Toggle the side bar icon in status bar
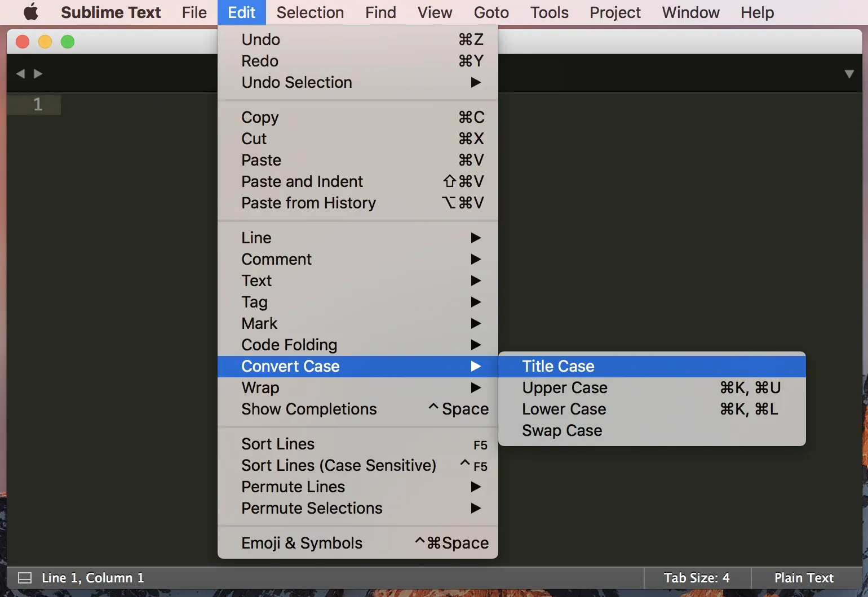 [25, 578]
